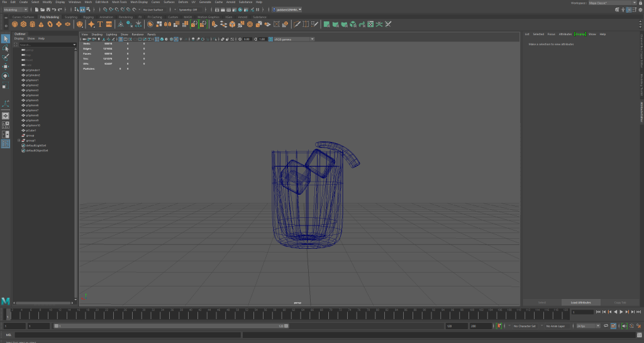644x343 pixels.
Task: Create polygon Type text from the shelf
Action: click(x=99, y=24)
